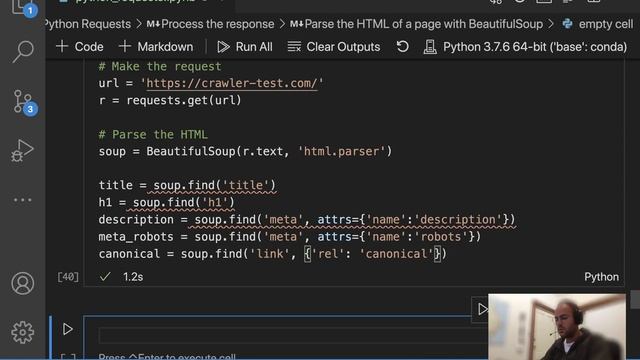The image size is (640, 360).
Task: Open the Accounts menu icon
Action: 22,283
